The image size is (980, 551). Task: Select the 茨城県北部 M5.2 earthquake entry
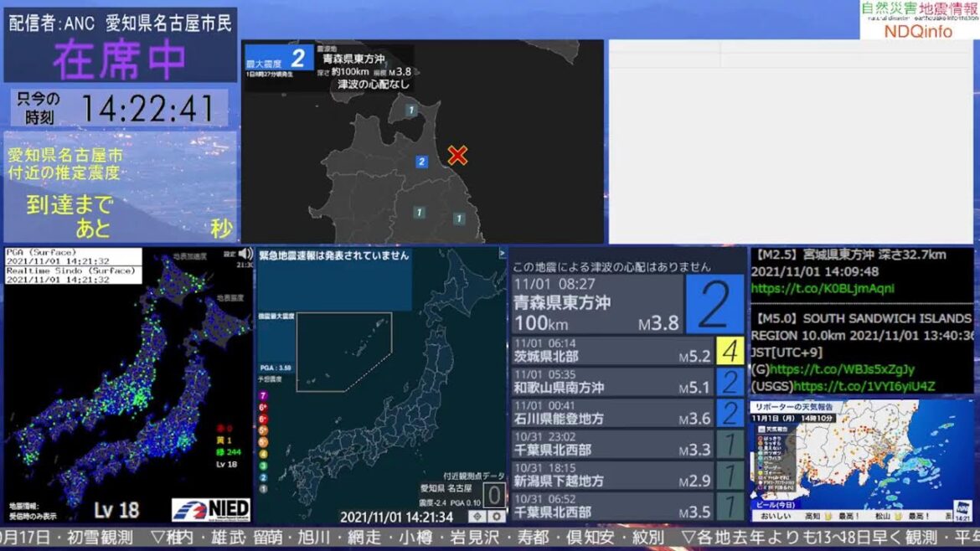(611, 351)
